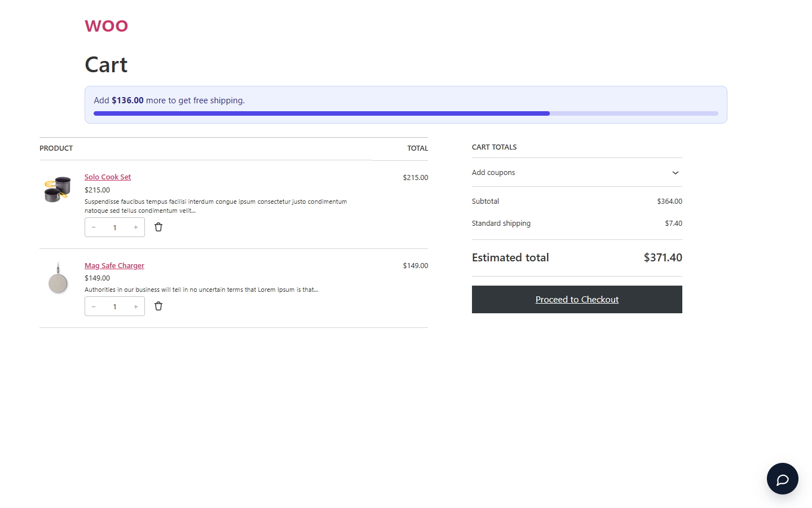Select the $364.00 subtotal value

(669, 202)
